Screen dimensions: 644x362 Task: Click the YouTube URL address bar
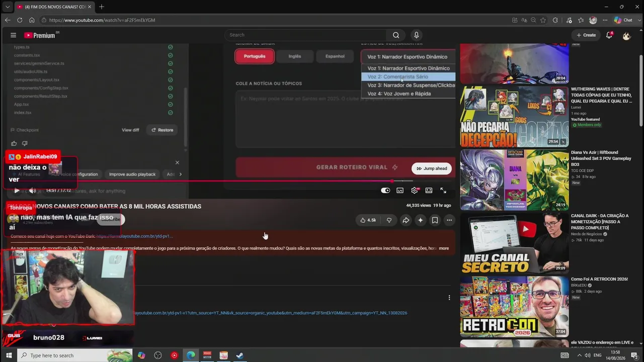[272, 20]
